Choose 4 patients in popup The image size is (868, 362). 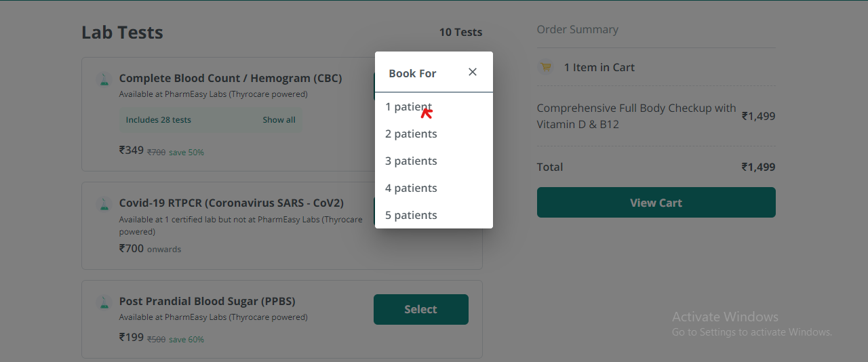411,188
